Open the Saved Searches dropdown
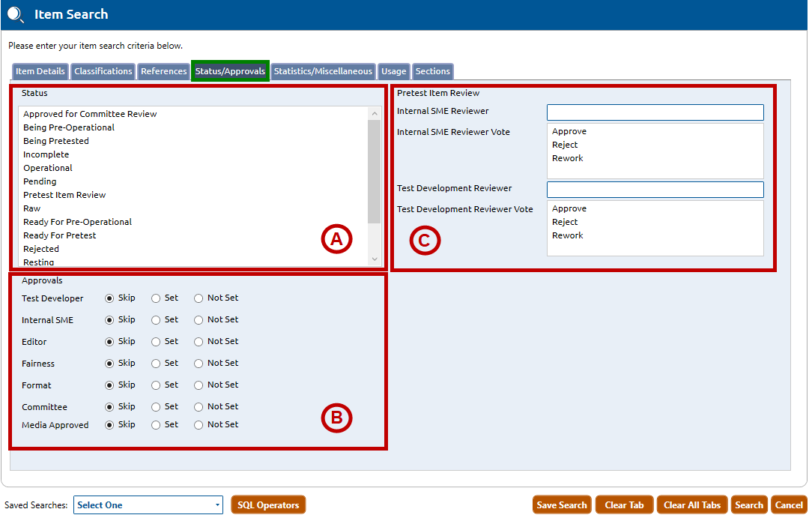The image size is (812, 518). tap(148, 505)
